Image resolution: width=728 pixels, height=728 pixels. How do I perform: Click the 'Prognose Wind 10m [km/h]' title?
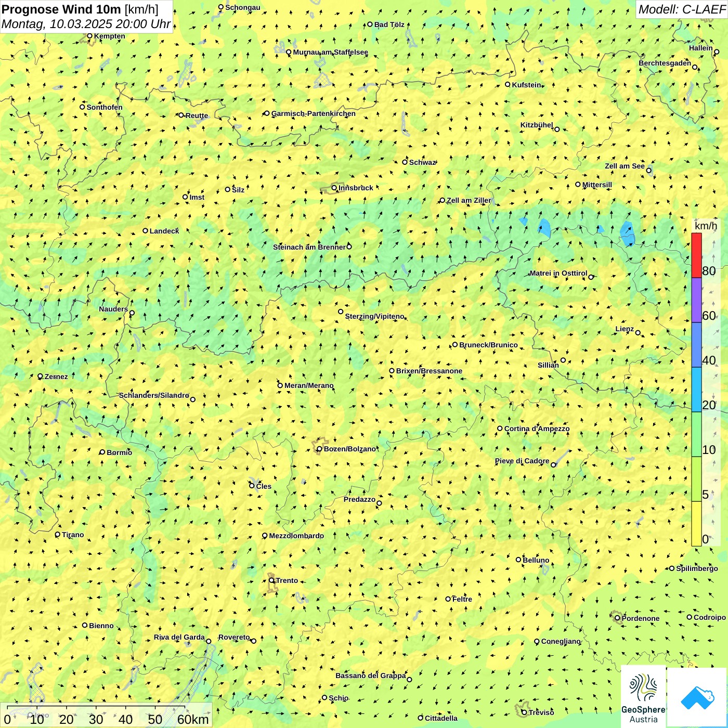point(80,9)
